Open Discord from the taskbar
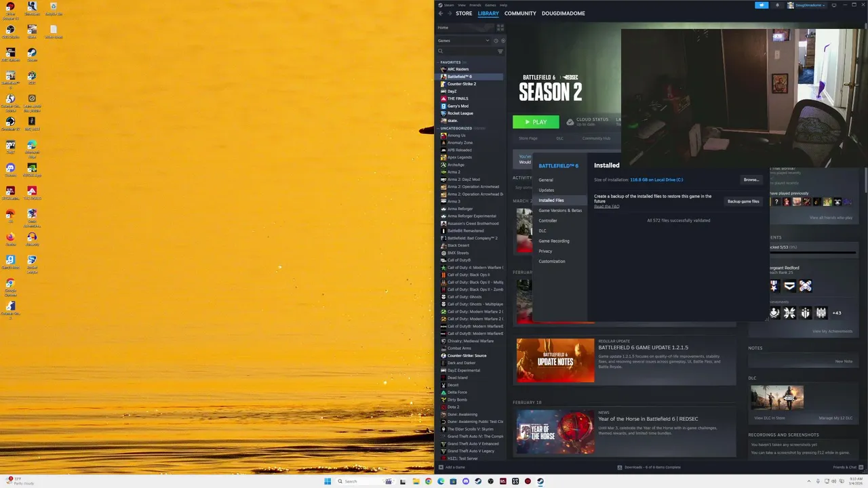 (466, 481)
